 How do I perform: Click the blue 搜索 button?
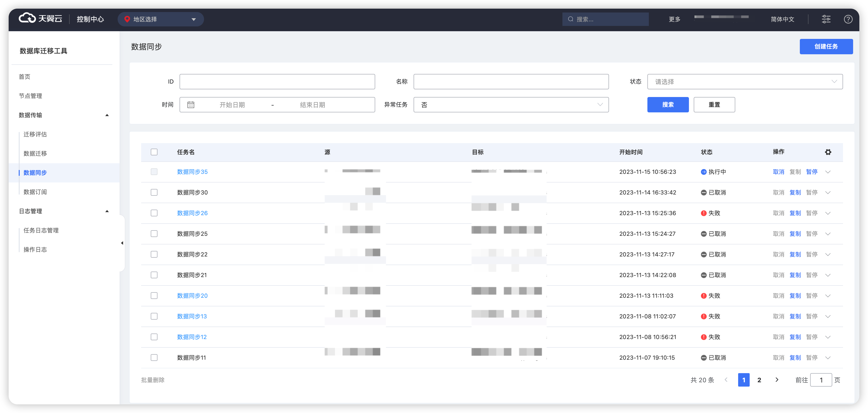[x=668, y=105]
